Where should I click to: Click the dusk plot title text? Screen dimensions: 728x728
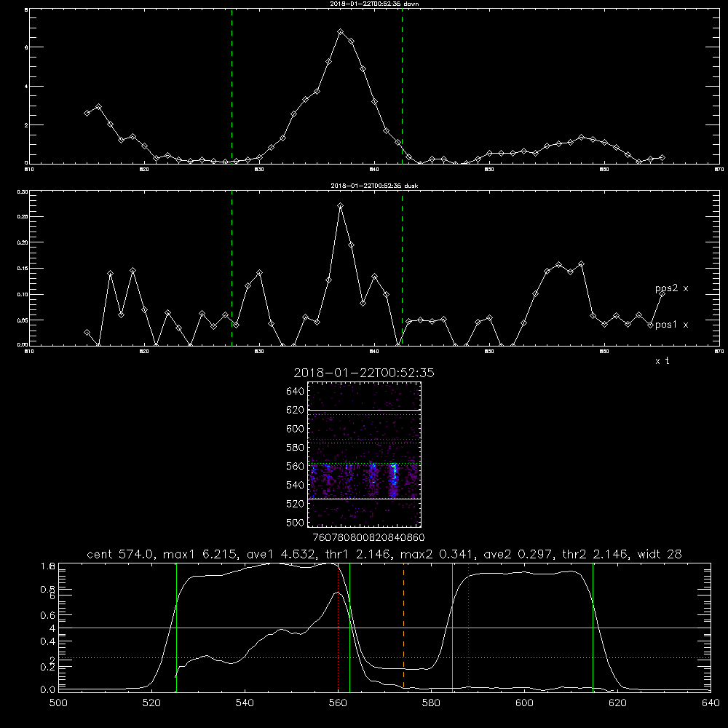(x=374, y=186)
